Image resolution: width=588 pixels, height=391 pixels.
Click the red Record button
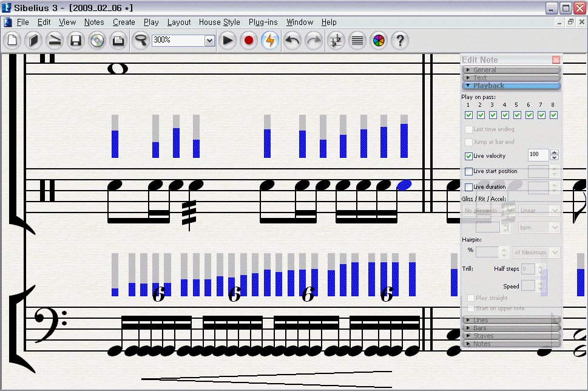248,41
